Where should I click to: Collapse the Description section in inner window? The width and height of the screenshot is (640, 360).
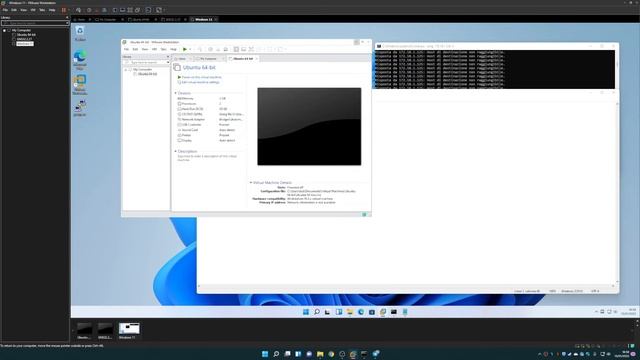tap(176, 151)
